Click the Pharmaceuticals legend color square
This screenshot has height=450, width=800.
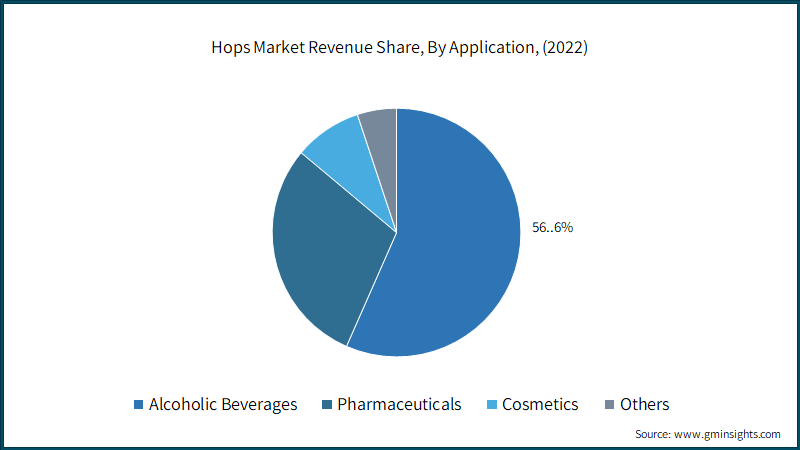click(x=327, y=405)
